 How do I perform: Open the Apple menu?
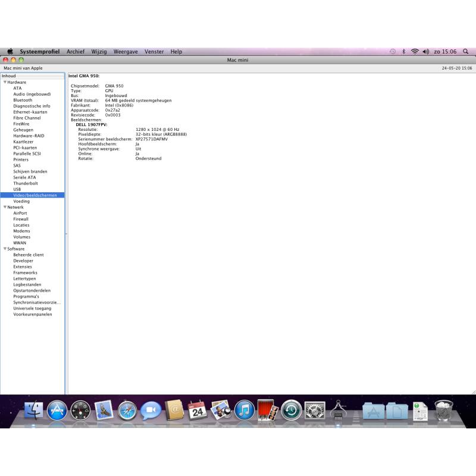(x=10, y=51)
